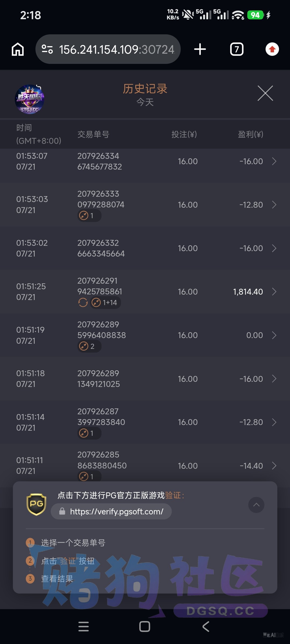This screenshot has width=290, height=644.
Task: Tap the Android back navigation button
Action: (x=206, y=627)
